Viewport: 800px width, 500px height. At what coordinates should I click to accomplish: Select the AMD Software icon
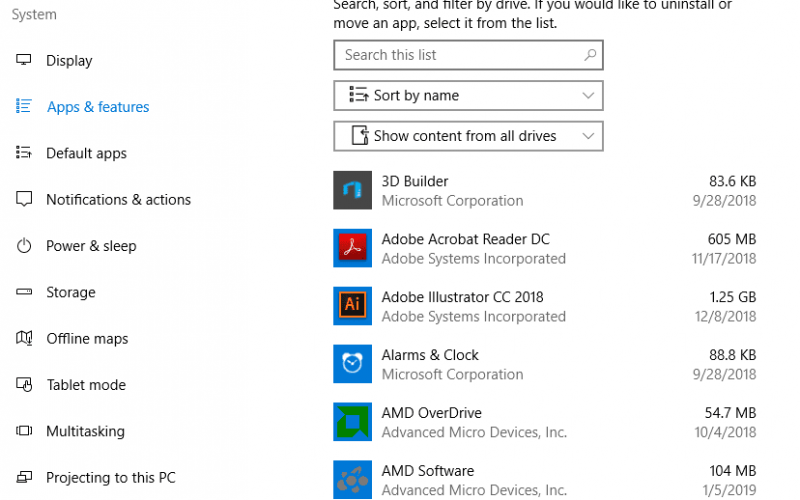point(352,480)
